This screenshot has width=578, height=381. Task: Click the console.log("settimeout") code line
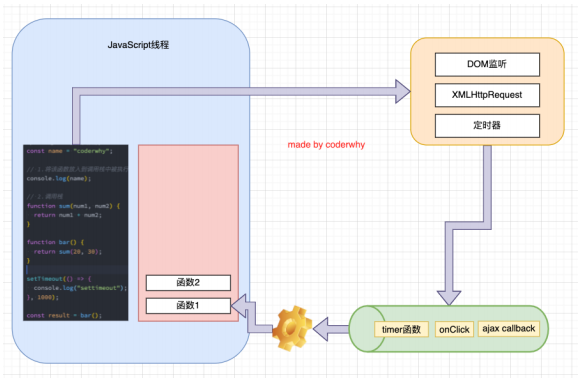80,288
